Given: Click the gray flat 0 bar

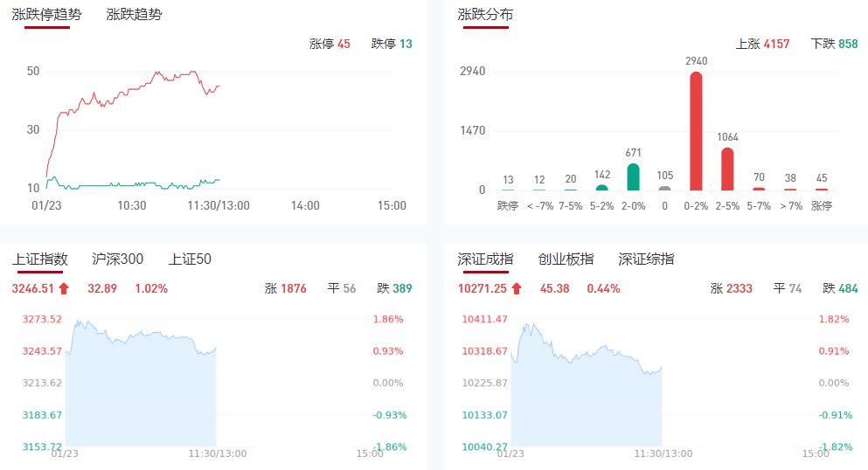Looking at the screenshot, I should [664, 188].
